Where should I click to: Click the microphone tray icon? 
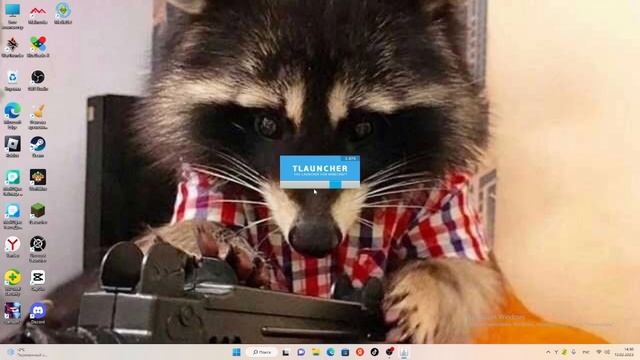pos(573,352)
